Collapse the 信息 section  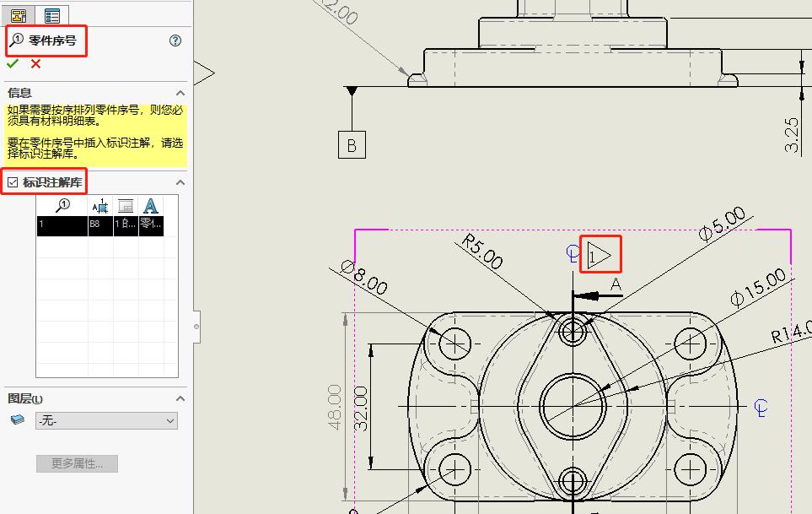pos(180,94)
